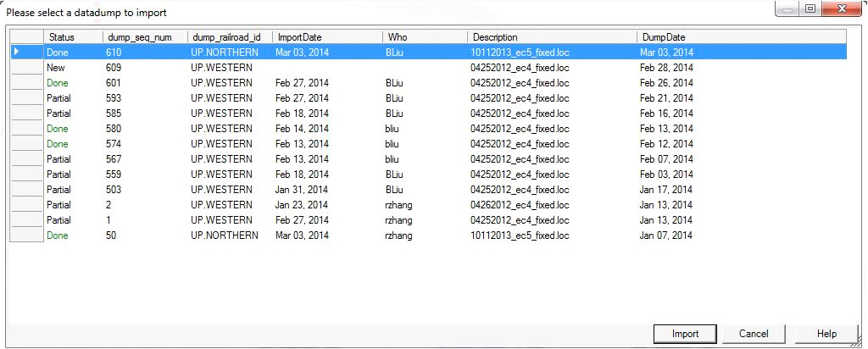Image resolution: width=868 pixels, height=349 pixels.
Task: Select the row with dump_seq_num 609
Action: [x=114, y=68]
